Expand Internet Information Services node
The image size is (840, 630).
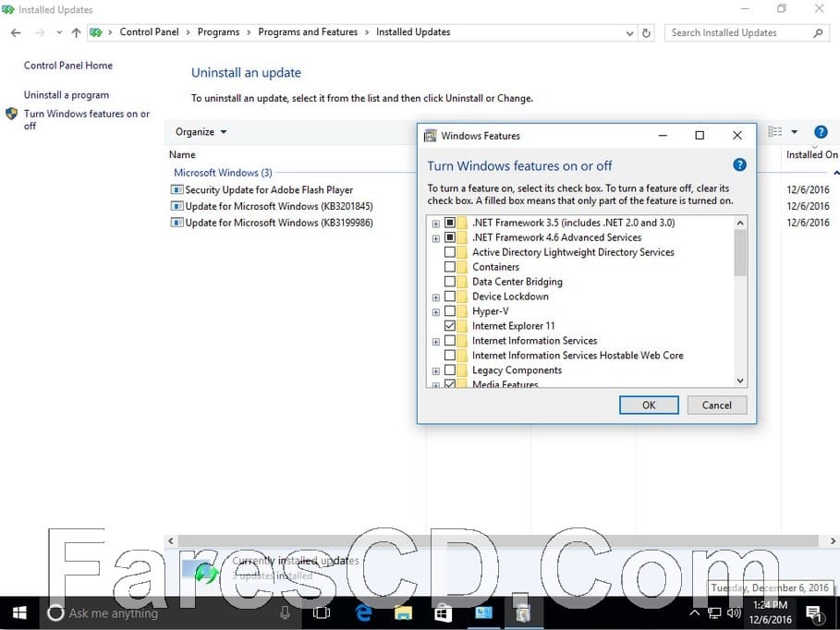pyautogui.click(x=435, y=342)
